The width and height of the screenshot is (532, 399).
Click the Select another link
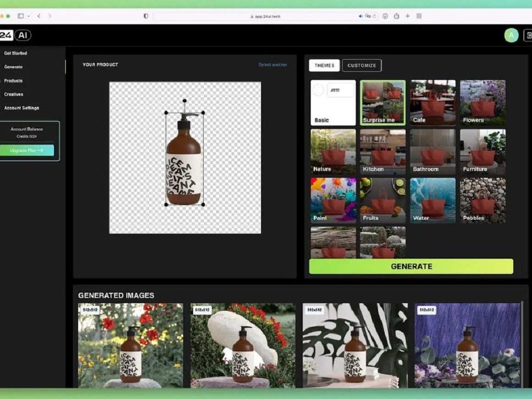(272, 65)
